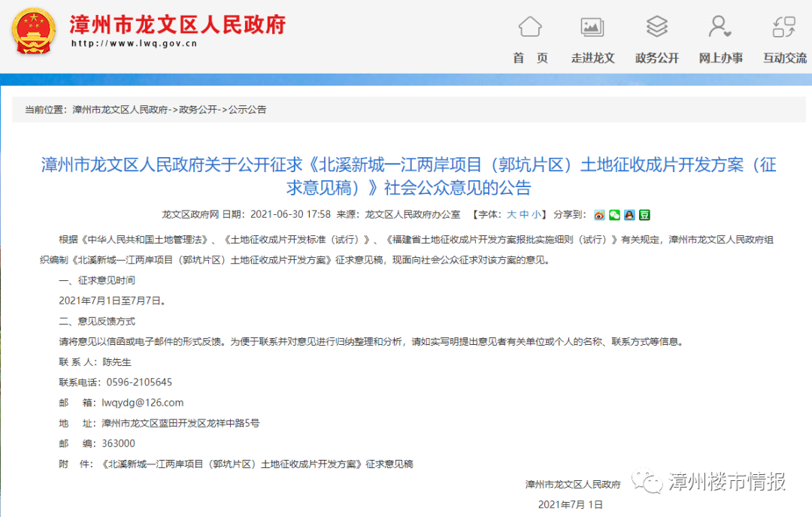Open 网上办事 person icon

click(720, 27)
